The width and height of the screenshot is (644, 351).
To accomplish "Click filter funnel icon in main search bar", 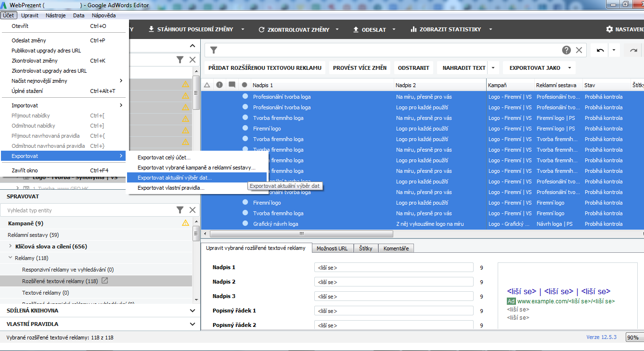I will [214, 50].
